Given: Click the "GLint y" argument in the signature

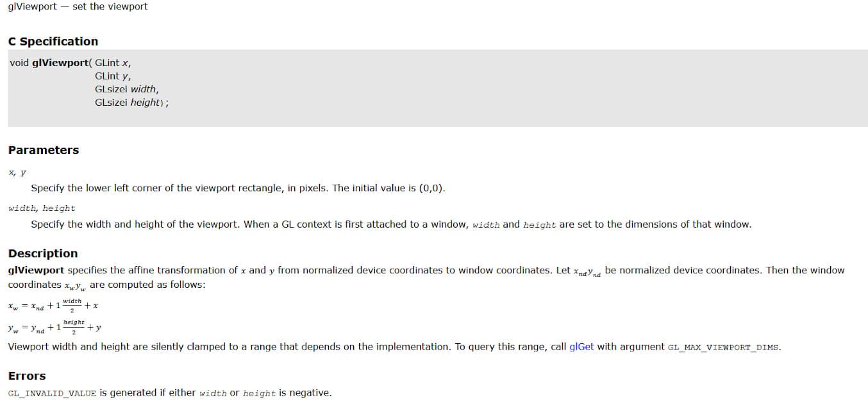Looking at the screenshot, I should point(113,76).
